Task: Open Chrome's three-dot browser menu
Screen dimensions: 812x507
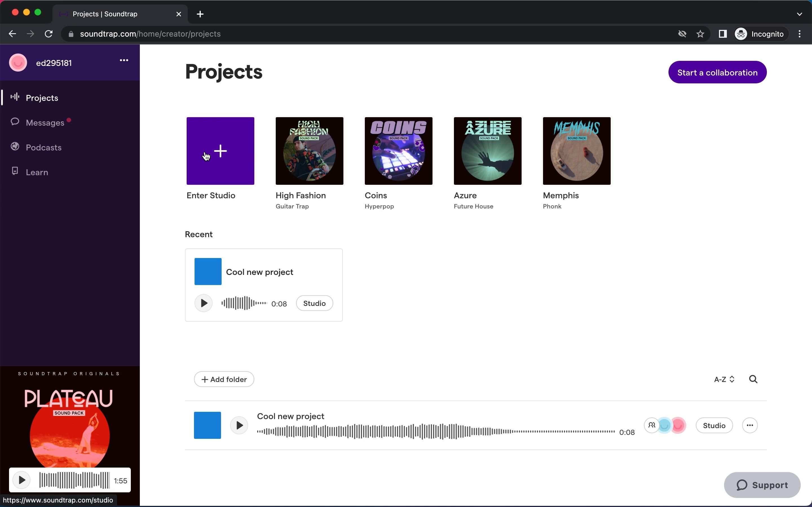Action: coord(800,34)
